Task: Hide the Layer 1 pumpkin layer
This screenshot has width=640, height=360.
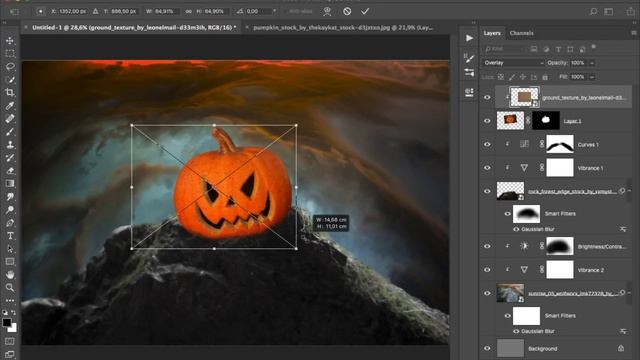Action: click(487, 121)
